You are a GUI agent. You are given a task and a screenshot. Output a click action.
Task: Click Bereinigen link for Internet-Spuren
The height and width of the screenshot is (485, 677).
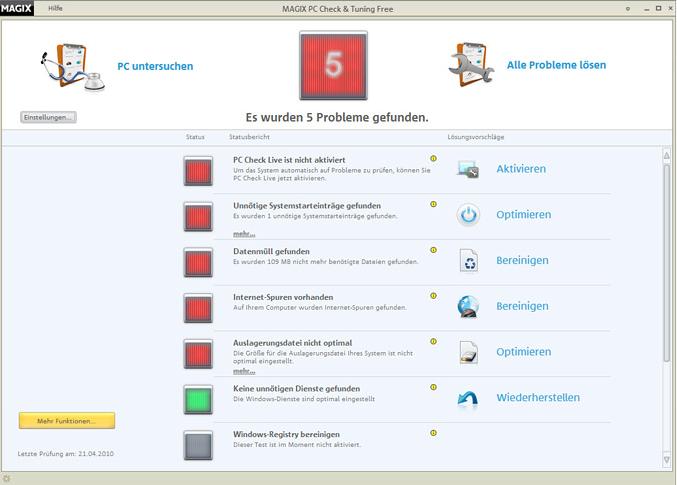coord(522,306)
